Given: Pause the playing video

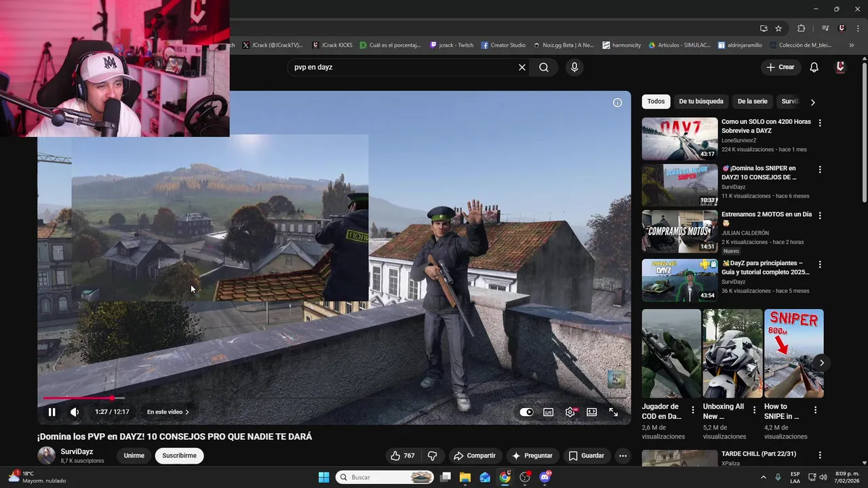Looking at the screenshot, I should click(52, 412).
